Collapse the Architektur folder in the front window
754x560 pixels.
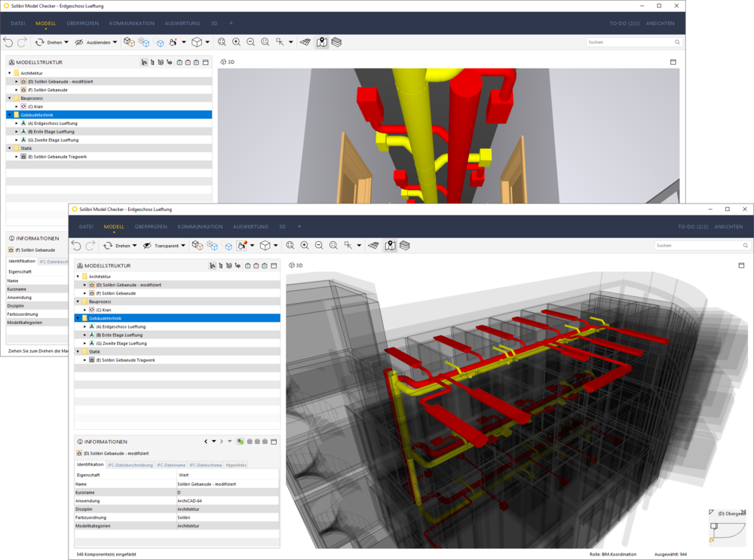point(77,277)
